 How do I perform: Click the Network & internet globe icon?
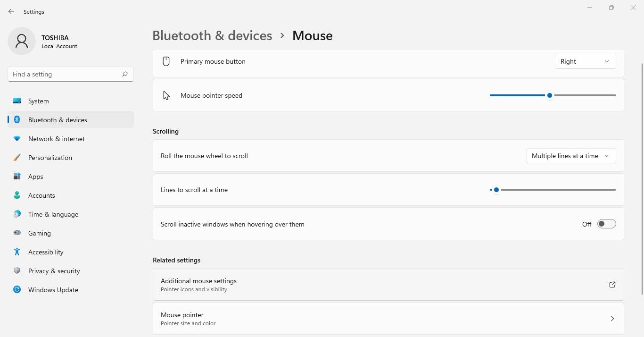coord(17,138)
